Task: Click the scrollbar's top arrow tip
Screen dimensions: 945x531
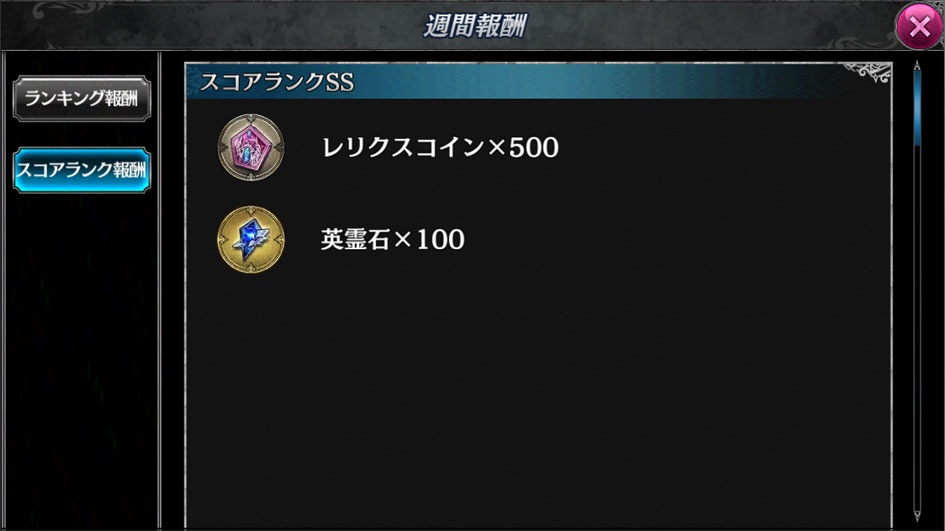Action: click(x=917, y=64)
